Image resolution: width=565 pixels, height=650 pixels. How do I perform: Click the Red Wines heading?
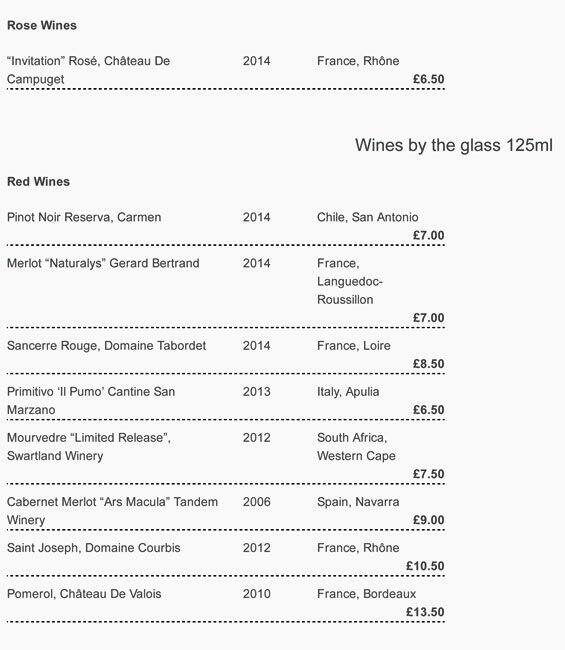[x=39, y=182]
